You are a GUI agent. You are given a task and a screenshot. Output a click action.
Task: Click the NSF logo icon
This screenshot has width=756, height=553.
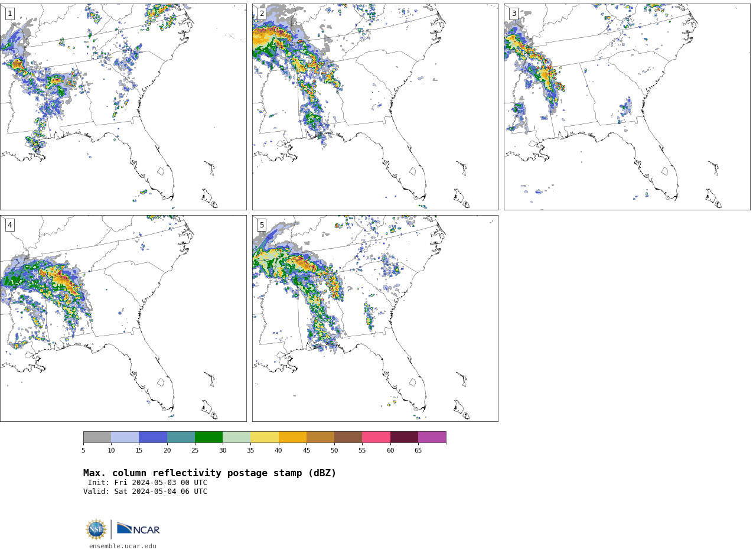tap(96, 529)
